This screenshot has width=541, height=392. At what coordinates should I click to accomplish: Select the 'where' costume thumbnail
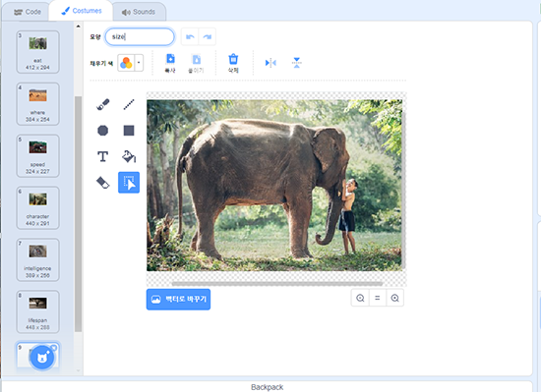click(38, 104)
